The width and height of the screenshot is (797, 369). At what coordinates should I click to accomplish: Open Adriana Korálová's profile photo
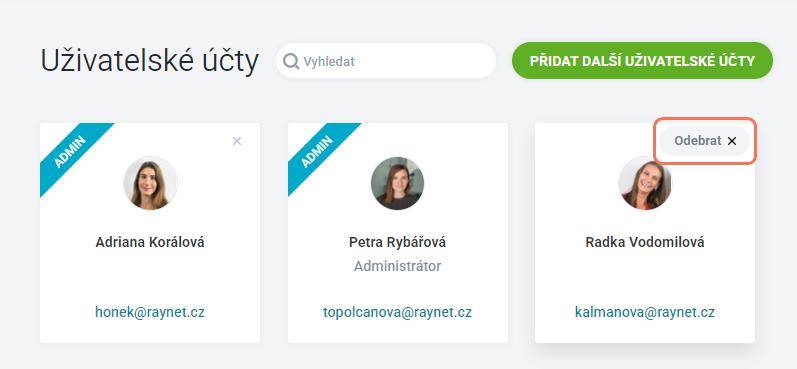click(x=150, y=183)
